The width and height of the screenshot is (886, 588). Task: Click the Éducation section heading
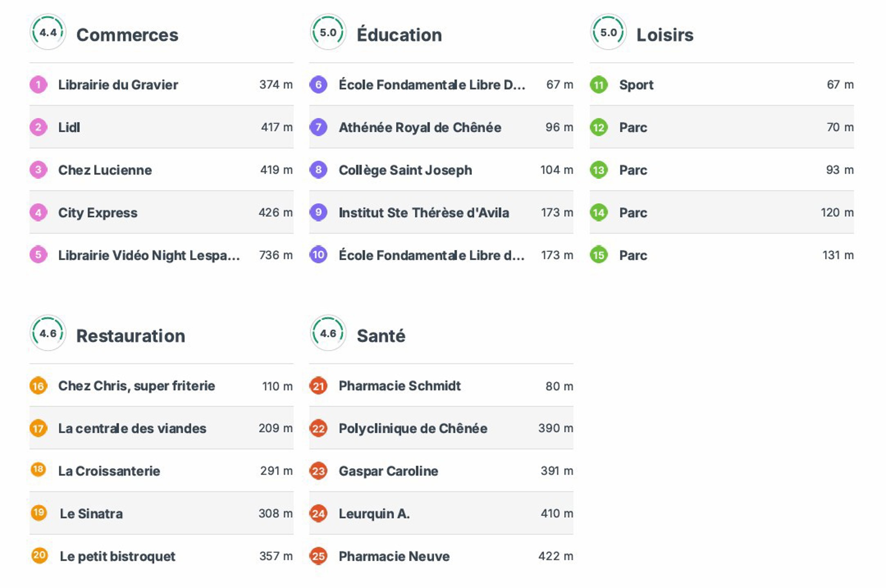pos(399,35)
